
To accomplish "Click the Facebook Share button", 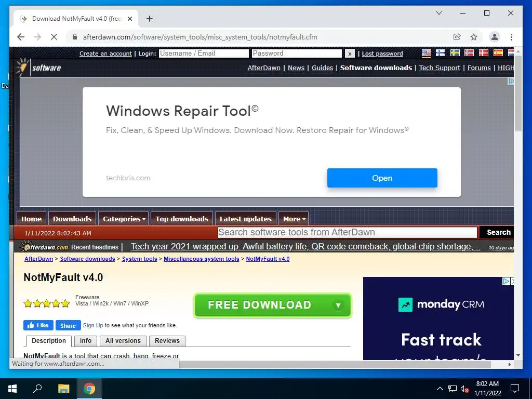I will [x=68, y=325].
